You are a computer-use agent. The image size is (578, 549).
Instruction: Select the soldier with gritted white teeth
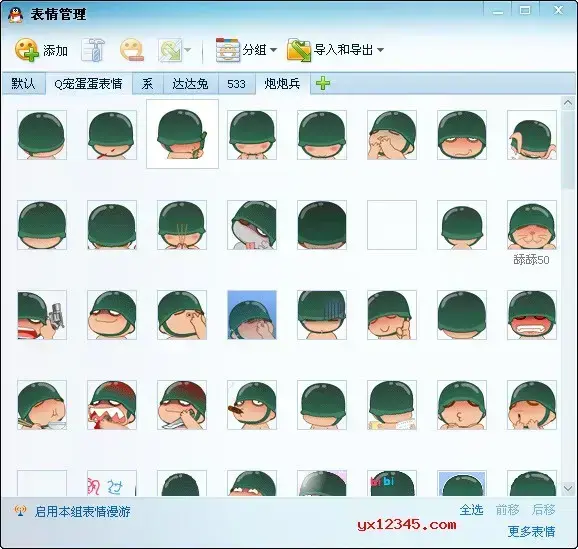532,315
